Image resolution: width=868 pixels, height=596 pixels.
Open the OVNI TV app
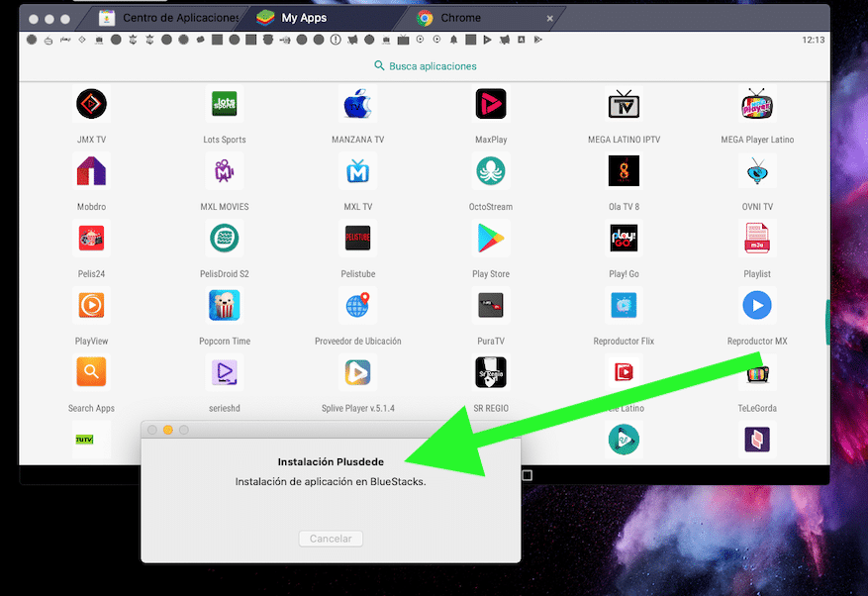pos(757,171)
